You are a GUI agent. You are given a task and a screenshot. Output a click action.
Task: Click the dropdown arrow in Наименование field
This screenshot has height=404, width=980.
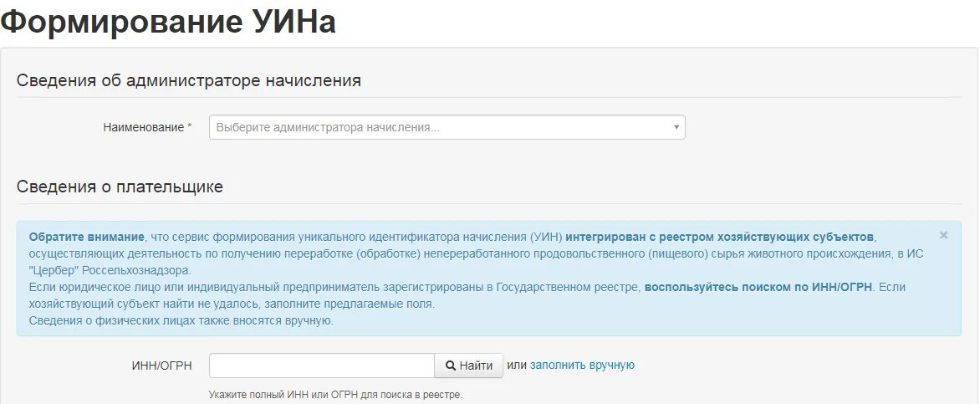676,127
